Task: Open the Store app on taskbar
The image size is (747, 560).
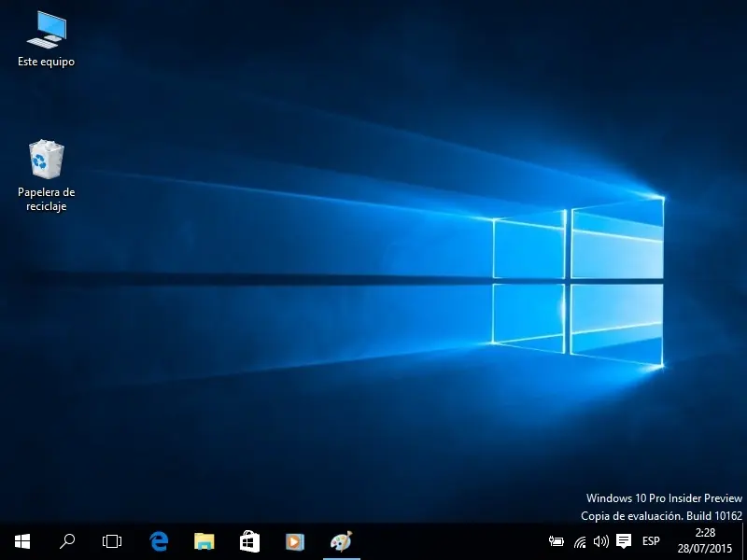Action: pos(249,541)
